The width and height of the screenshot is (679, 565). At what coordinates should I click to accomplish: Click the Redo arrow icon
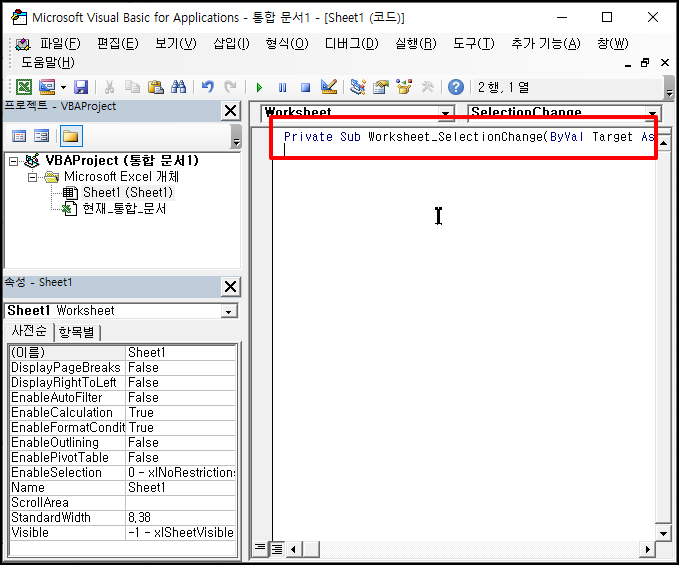pos(230,87)
